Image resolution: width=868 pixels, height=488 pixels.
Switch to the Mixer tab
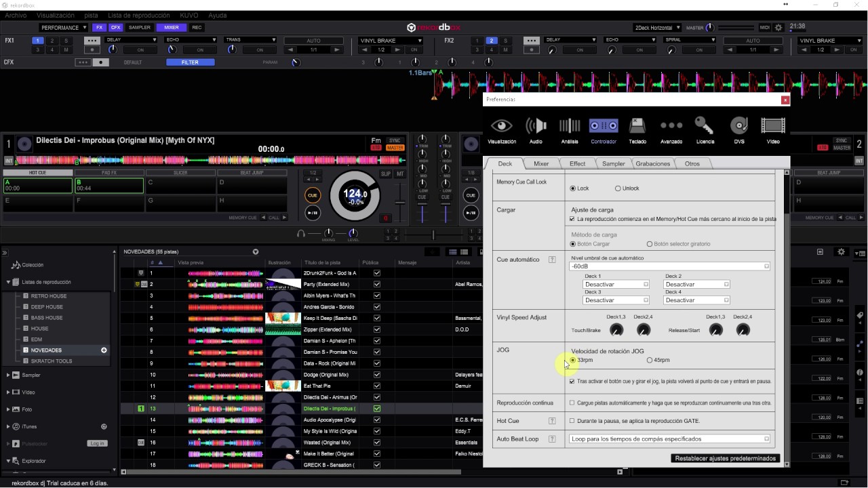click(x=541, y=163)
